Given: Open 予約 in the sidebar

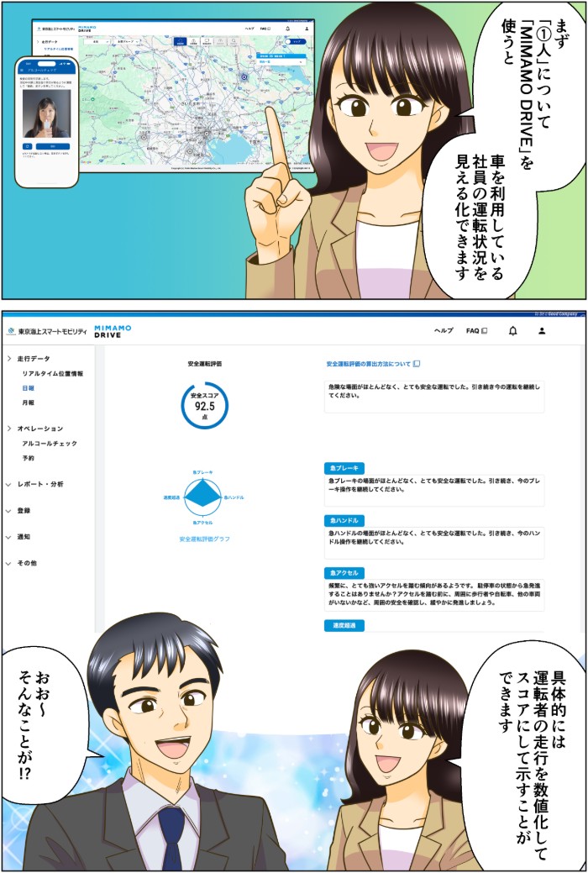Looking at the screenshot, I should [x=28, y=458].
